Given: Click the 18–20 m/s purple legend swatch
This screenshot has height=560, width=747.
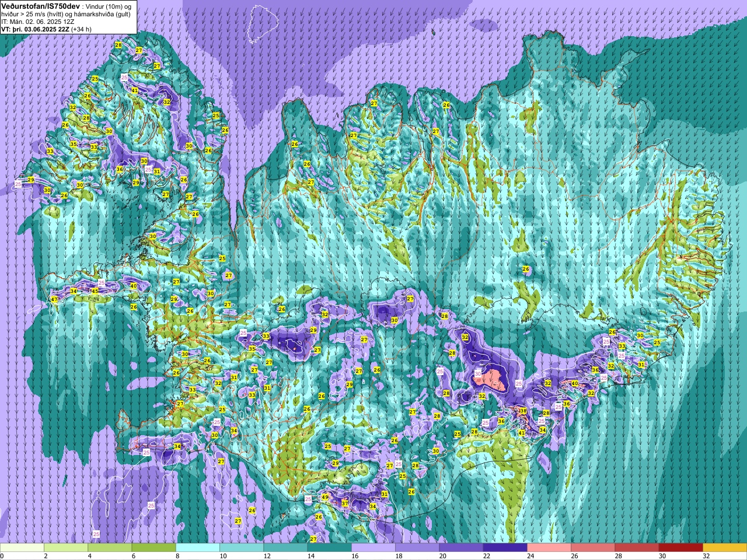Looking at the screenshot, I should 417,548.
